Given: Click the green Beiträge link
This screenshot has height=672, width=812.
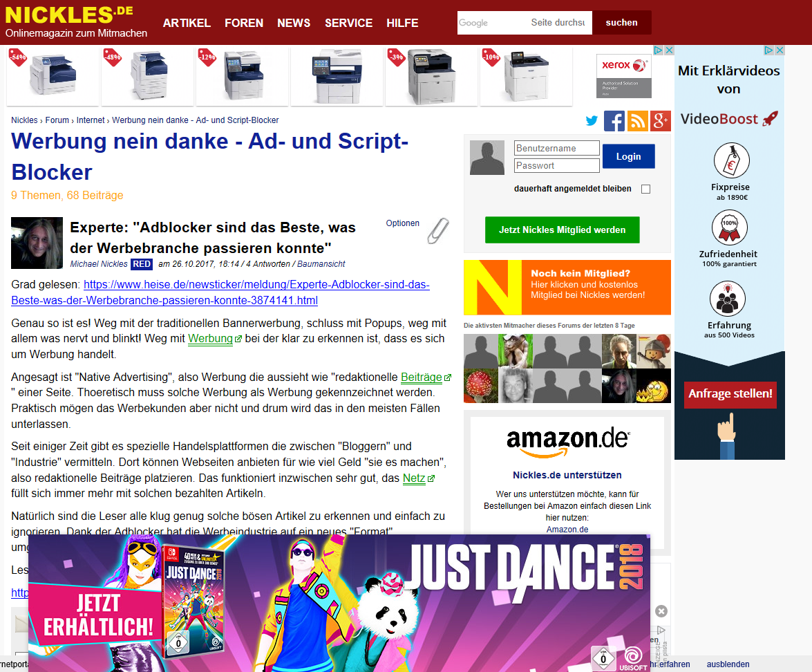Looking at the screenshot, I should click(x=422, y=377).
